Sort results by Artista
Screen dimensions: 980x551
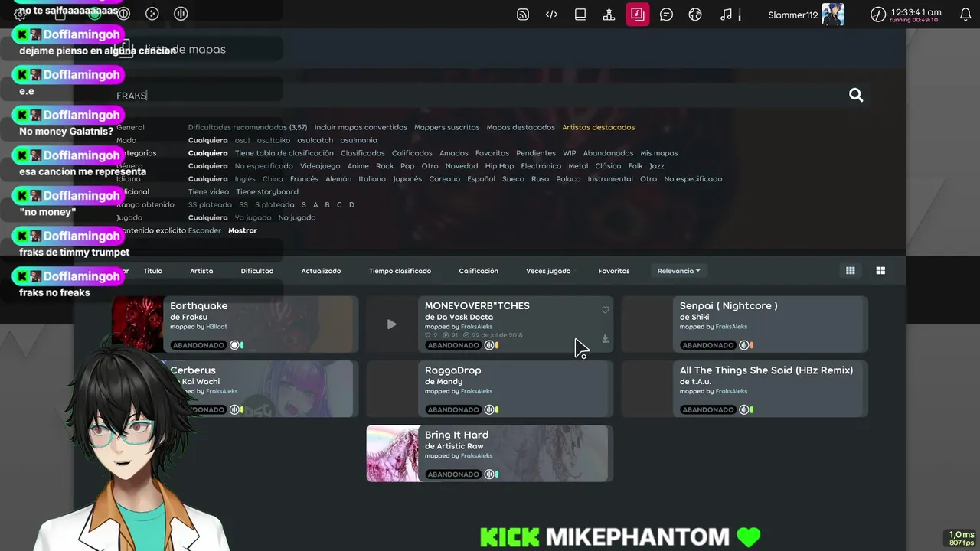(x=201, y=271)
